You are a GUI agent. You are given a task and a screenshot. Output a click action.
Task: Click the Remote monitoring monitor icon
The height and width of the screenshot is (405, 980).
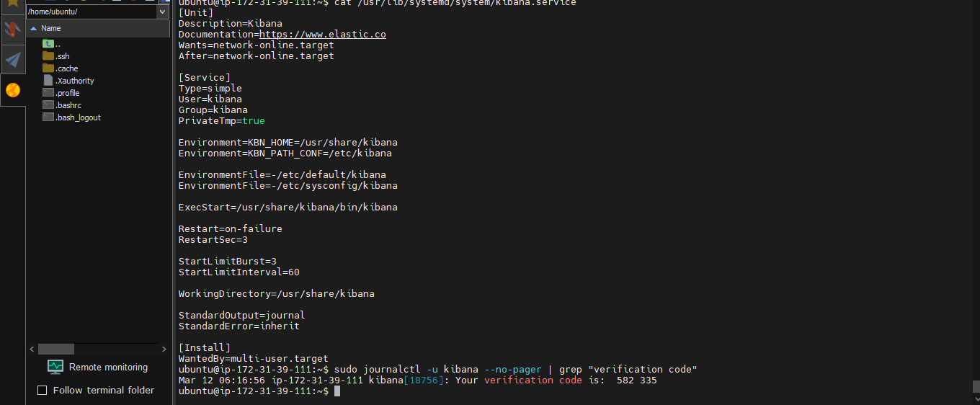pos(55,367)
